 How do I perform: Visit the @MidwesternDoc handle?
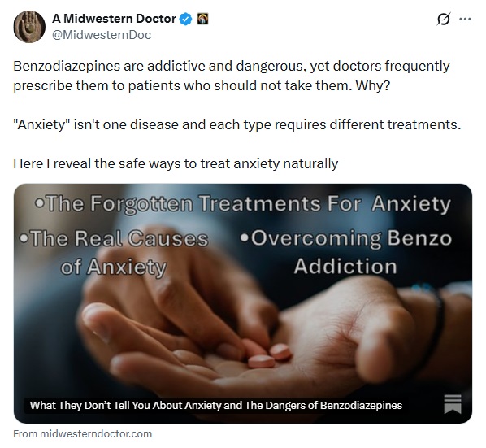tap(102, 35)
